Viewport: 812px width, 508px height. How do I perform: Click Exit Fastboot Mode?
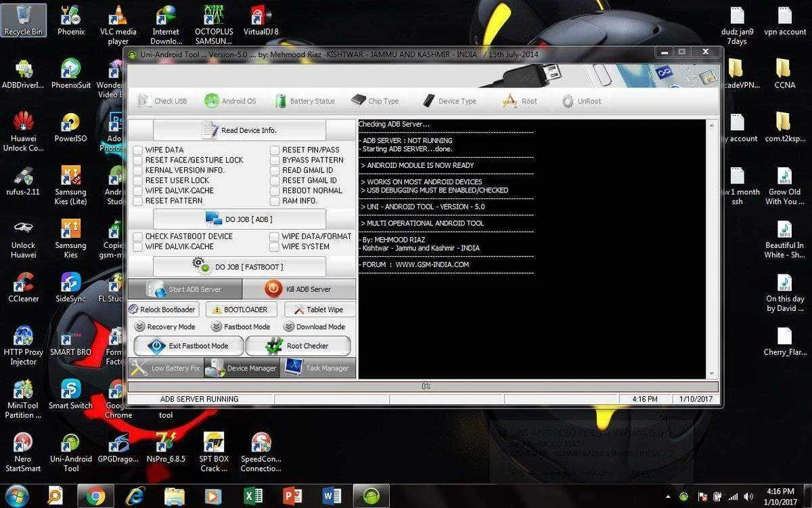point(188,345)
